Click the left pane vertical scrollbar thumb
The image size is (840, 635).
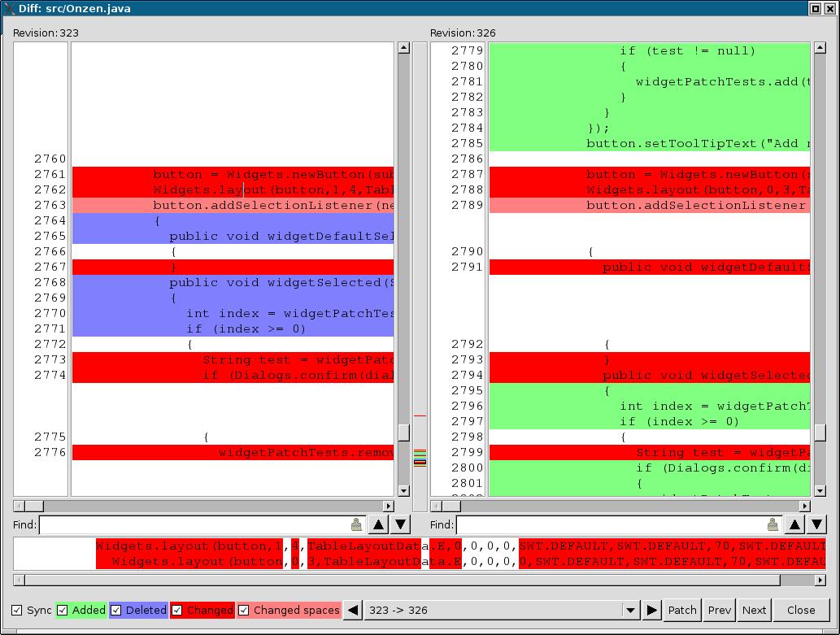(x=404, y=433)
